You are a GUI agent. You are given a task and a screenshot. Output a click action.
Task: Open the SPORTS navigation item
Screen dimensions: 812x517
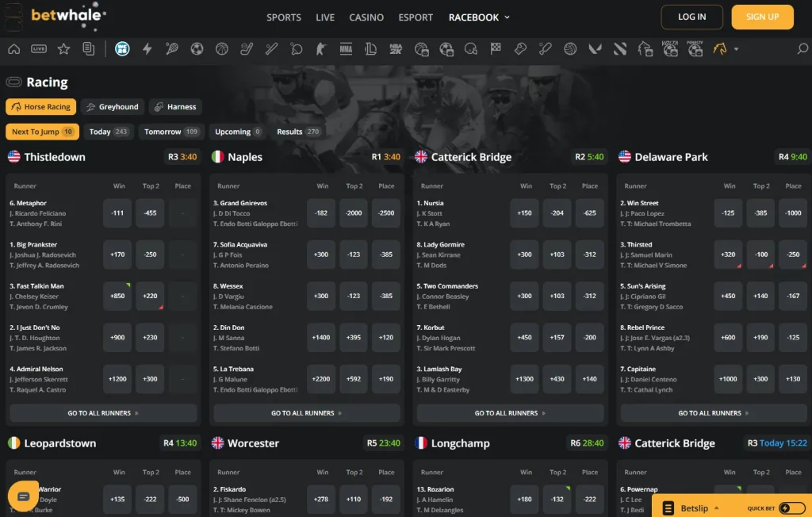coord(284,17)
